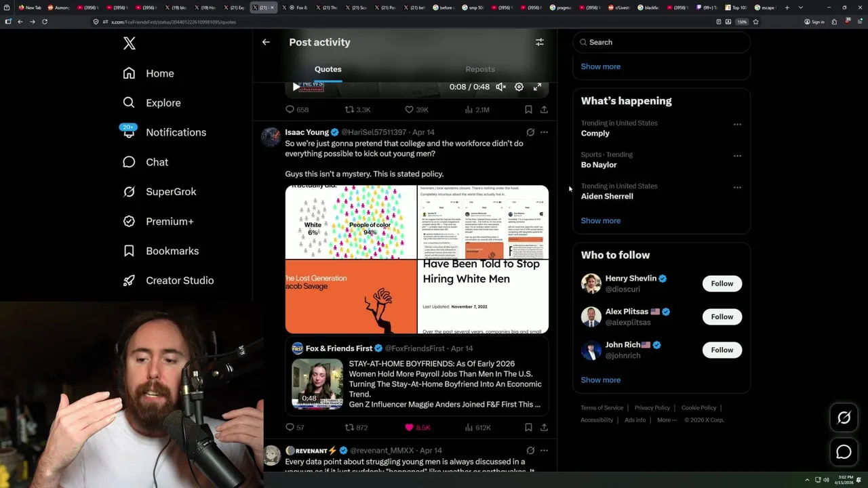Unlike Isaac Young's post with 8.5K likes
The image size is (868, 488).
[x=417, y=428]
